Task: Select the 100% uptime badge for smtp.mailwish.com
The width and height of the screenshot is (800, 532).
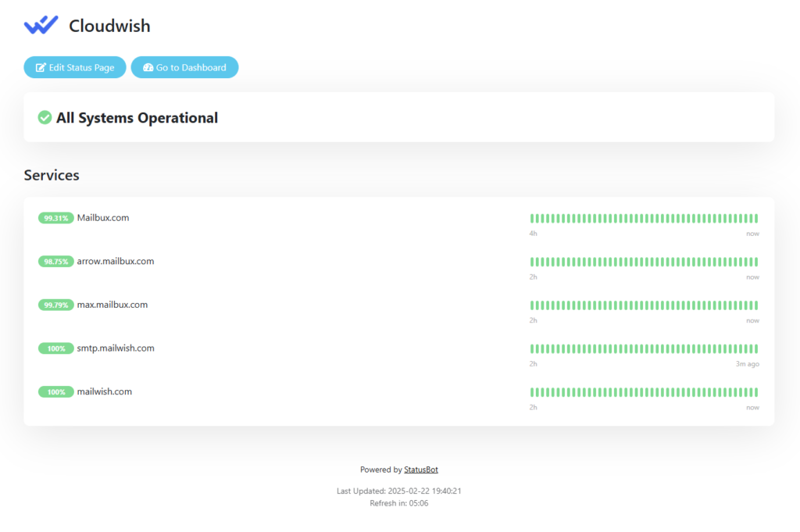Action: pos(55,348)
